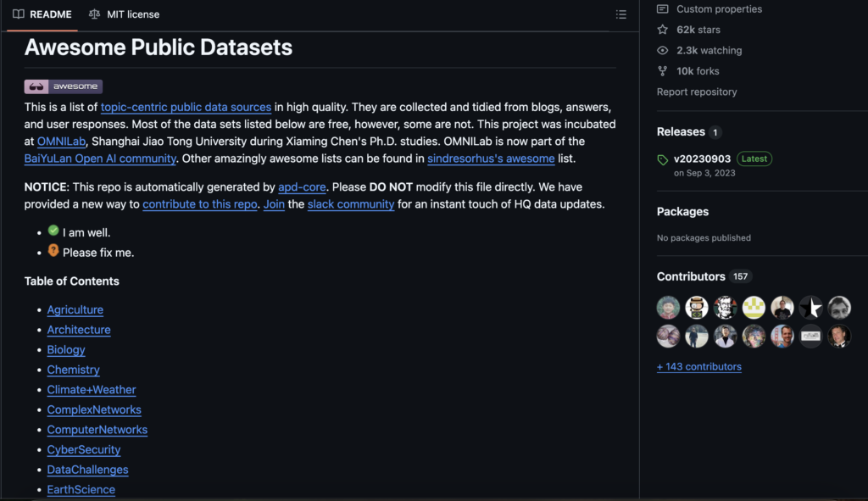Open the Custom properties section
The image size is (868, 501).
point(718,8)
